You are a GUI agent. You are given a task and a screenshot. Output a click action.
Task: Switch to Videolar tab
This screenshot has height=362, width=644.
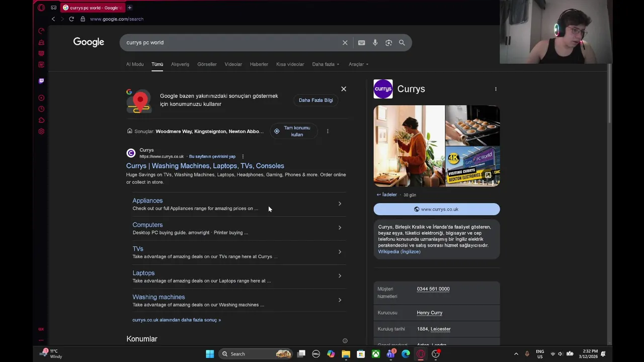pyautogui.click(x=233, y=64)
